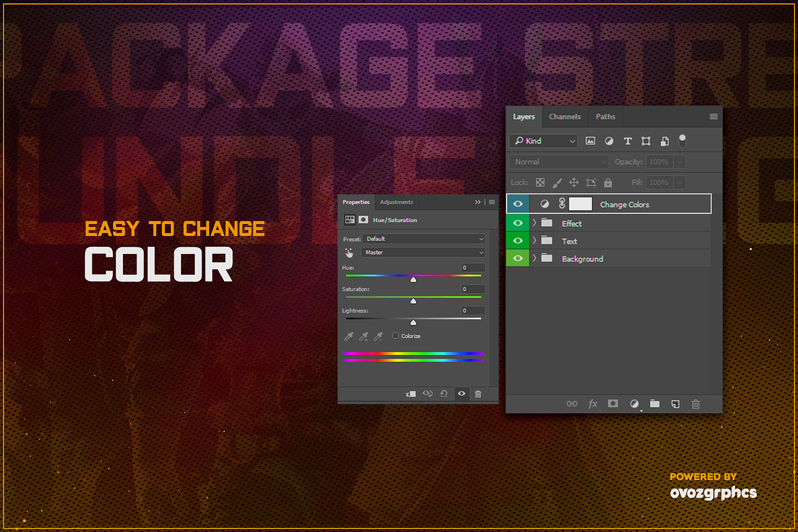Lock position move icon

(x=574, y=182)
